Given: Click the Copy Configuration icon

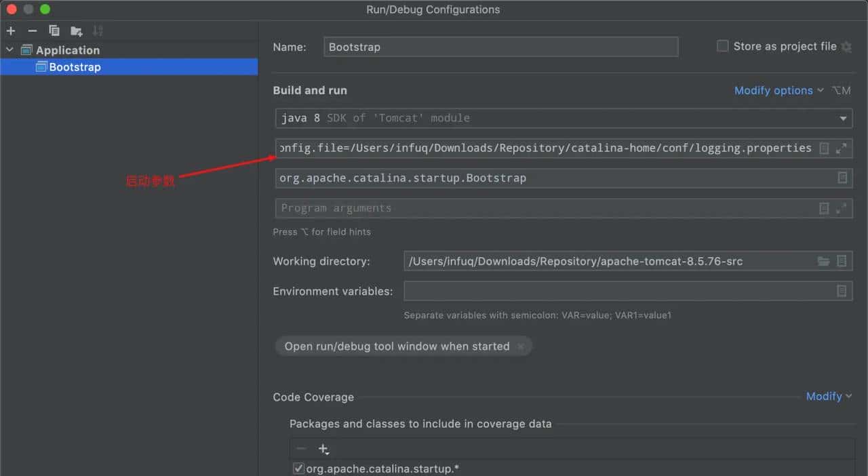Looking at the screenshot, I should [54, 31].
